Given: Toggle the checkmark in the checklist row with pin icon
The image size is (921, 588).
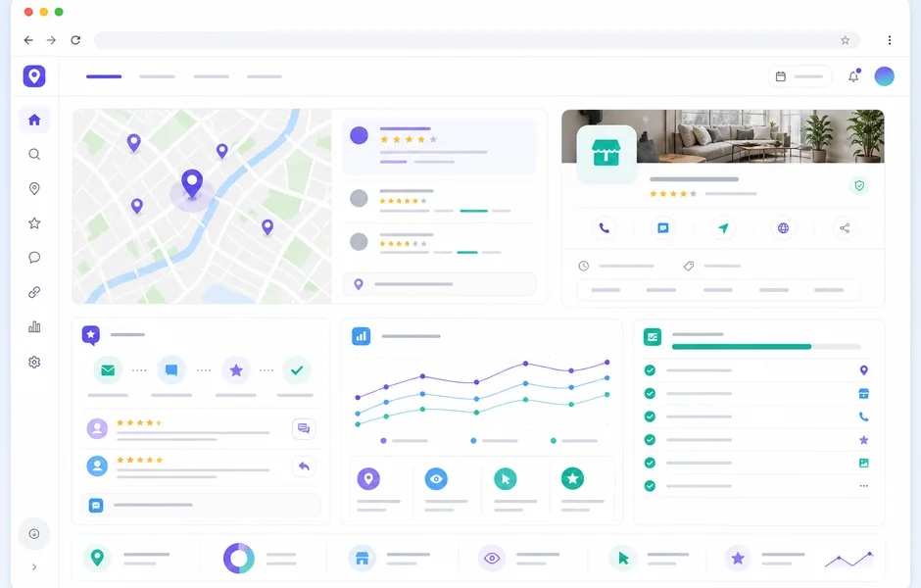Looking at the screenshot, I should (x=650, y=370).
